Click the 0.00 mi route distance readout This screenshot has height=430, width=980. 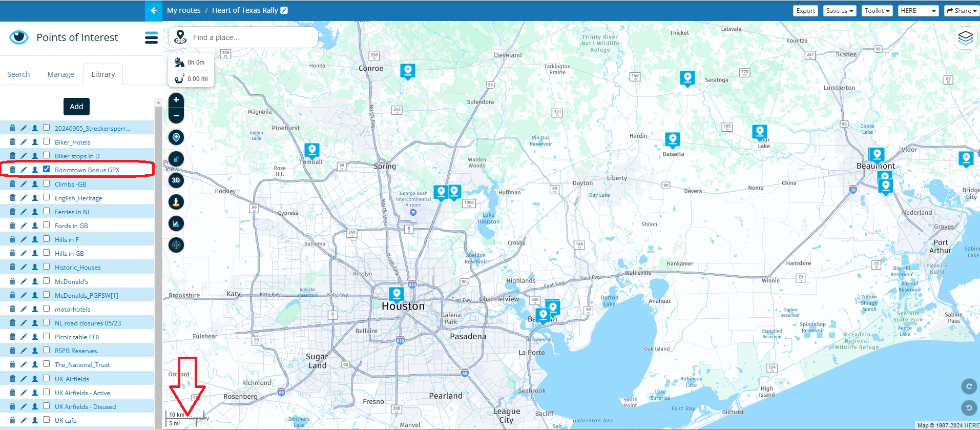pyautogui.click(x=191, y=79)
